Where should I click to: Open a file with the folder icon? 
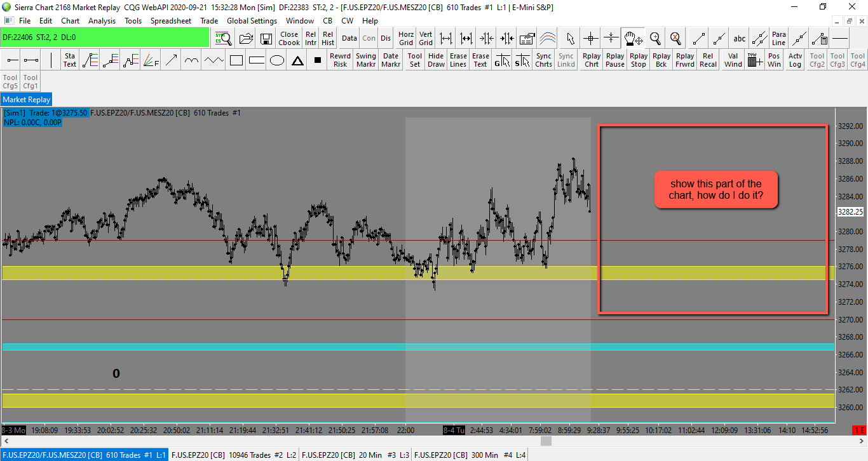(x=247, y=38)
